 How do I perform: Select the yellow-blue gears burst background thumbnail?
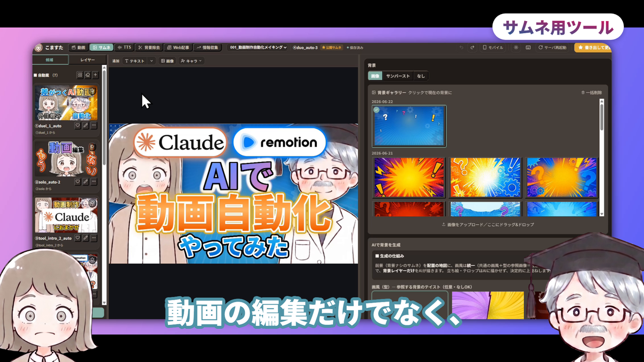pos(486,177)
